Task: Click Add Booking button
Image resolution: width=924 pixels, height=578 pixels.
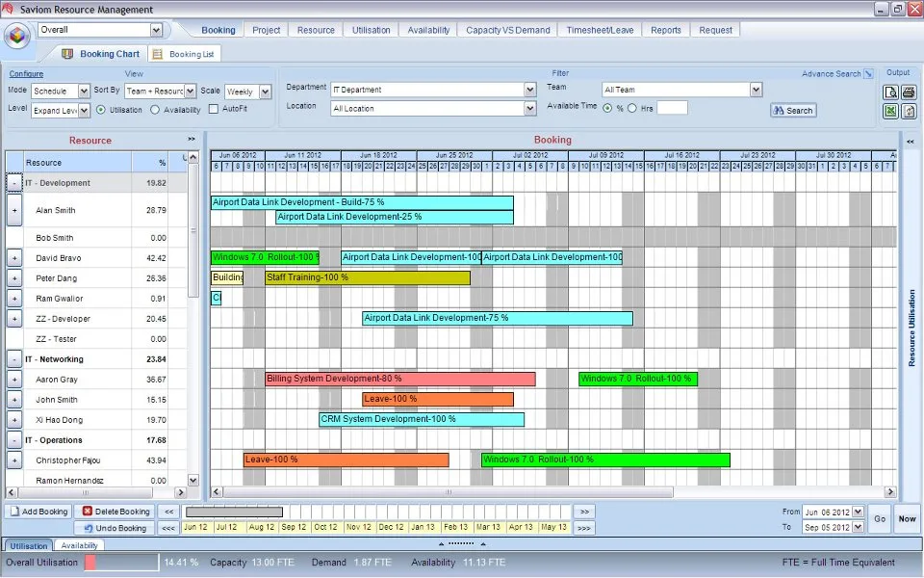Action: pyautogui.click(x=38, y=512)
